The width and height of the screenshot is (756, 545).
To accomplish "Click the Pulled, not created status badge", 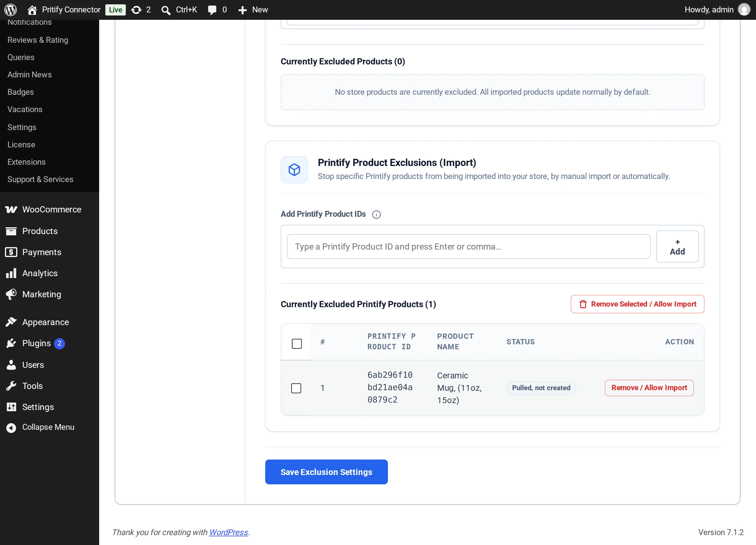I will (541, 388).
